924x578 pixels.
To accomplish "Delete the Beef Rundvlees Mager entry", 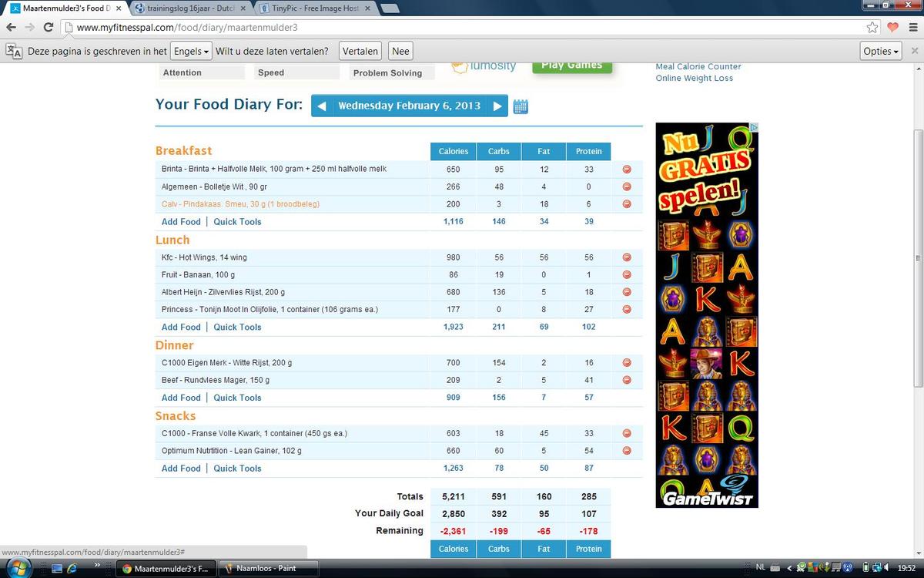I will [627, 380].
